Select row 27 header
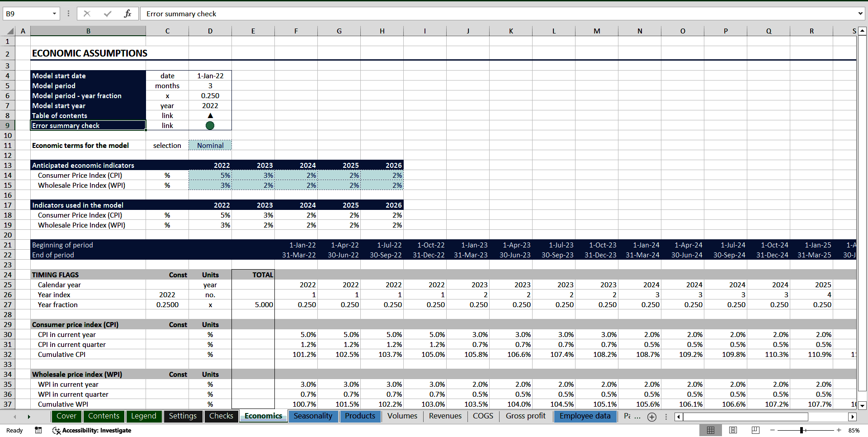 [x=8, y=304]
